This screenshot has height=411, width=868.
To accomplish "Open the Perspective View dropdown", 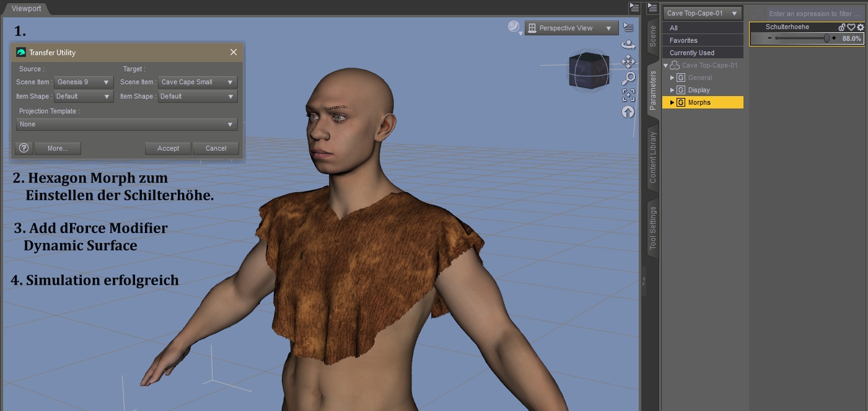I will pyautogui.click(x=571, y=28).
